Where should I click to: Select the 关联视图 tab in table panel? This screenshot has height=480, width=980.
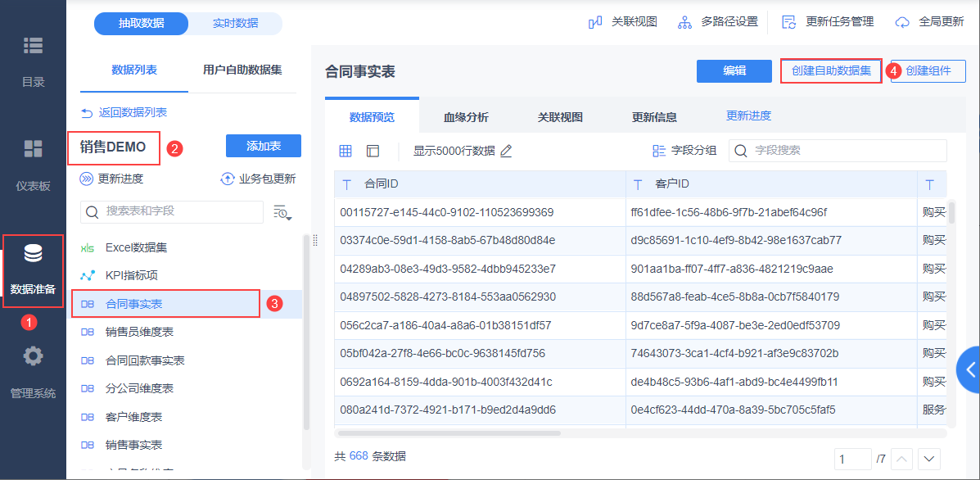[560, 117]
